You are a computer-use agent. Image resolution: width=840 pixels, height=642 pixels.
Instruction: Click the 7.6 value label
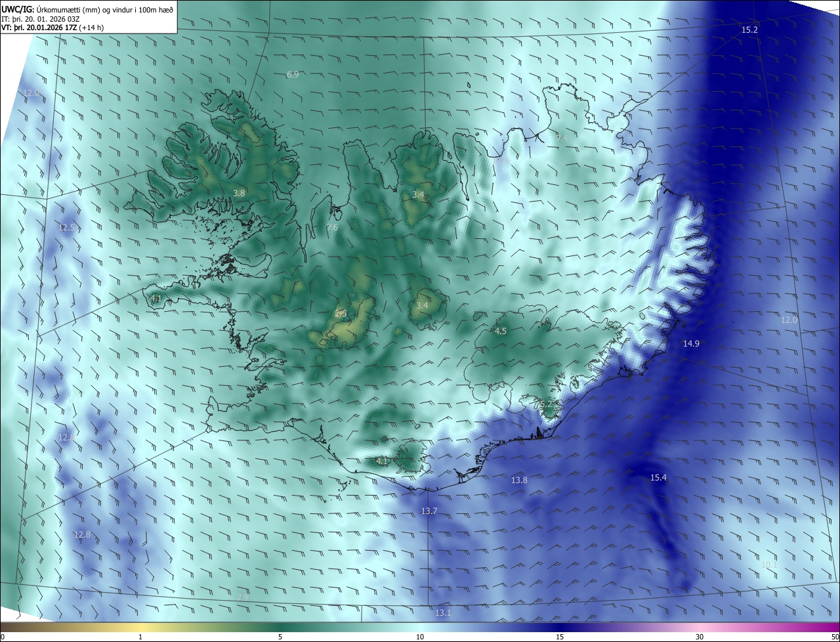[332, 228]
